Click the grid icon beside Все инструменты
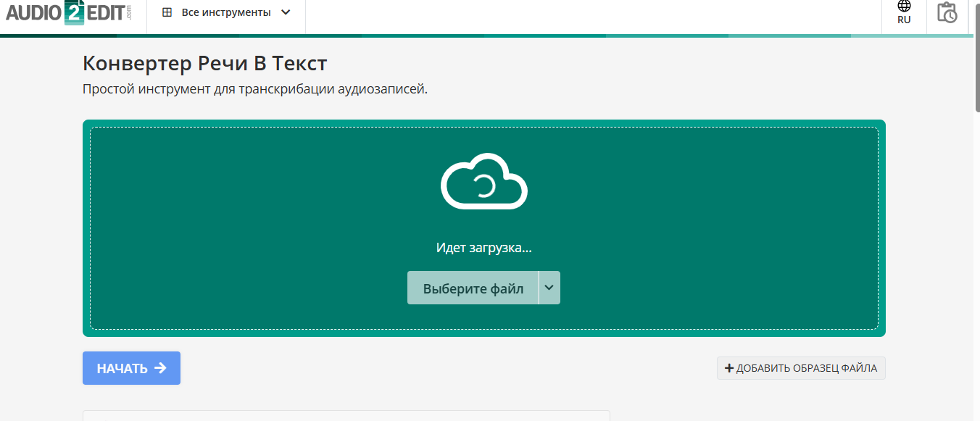Screen dimensions: 980x421 [x=167, y=12]
